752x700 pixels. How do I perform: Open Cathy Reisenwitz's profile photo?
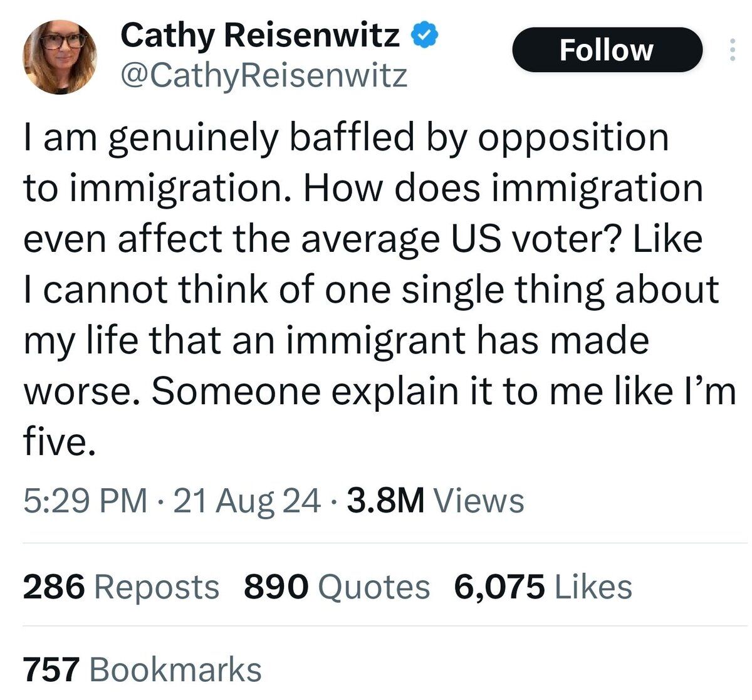click(x=60, y=56)
